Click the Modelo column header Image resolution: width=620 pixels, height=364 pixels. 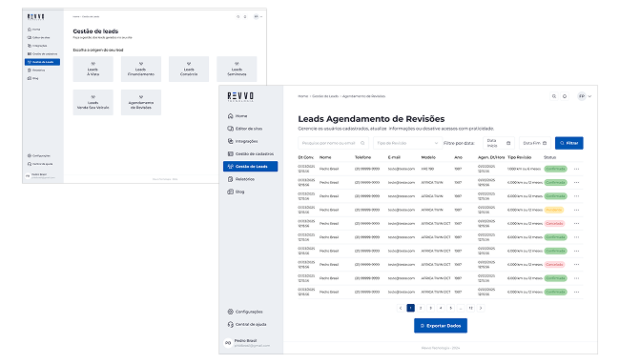(428, 157)
